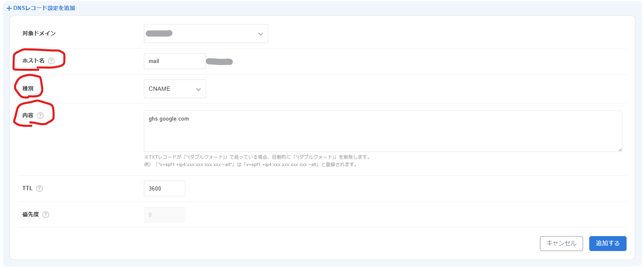Click the キャンセル button
This screenshot has width=644, height=268.
pyautogui.click(x=561, y=244)
